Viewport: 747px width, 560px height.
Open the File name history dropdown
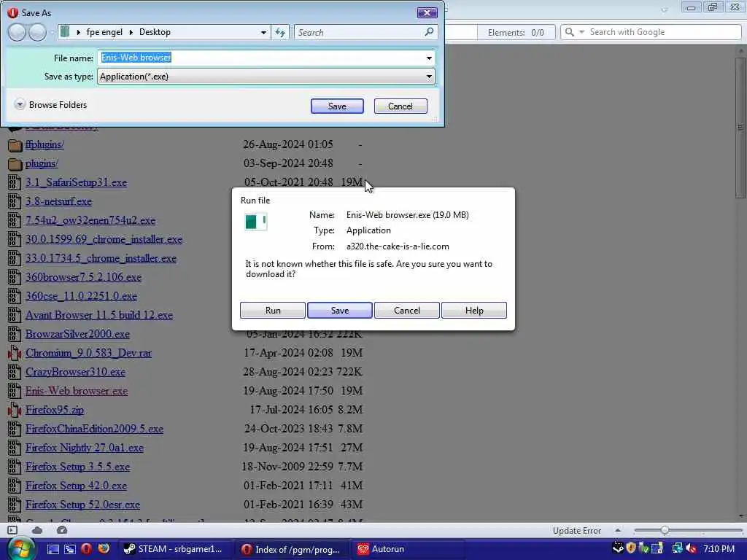(429, 58)
